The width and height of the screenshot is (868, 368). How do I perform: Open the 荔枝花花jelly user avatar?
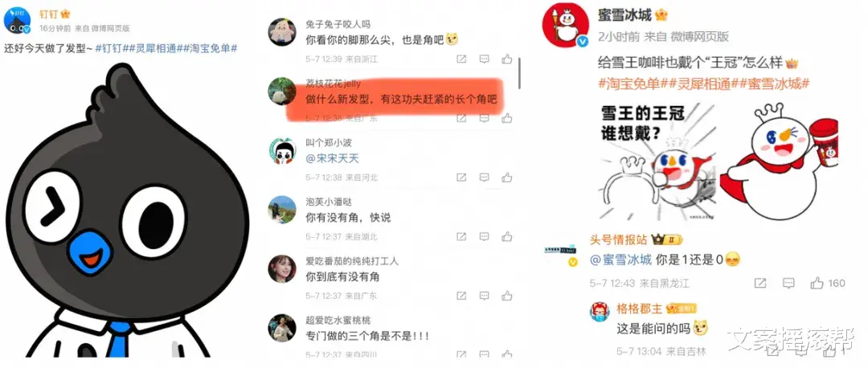click(281, 91)
